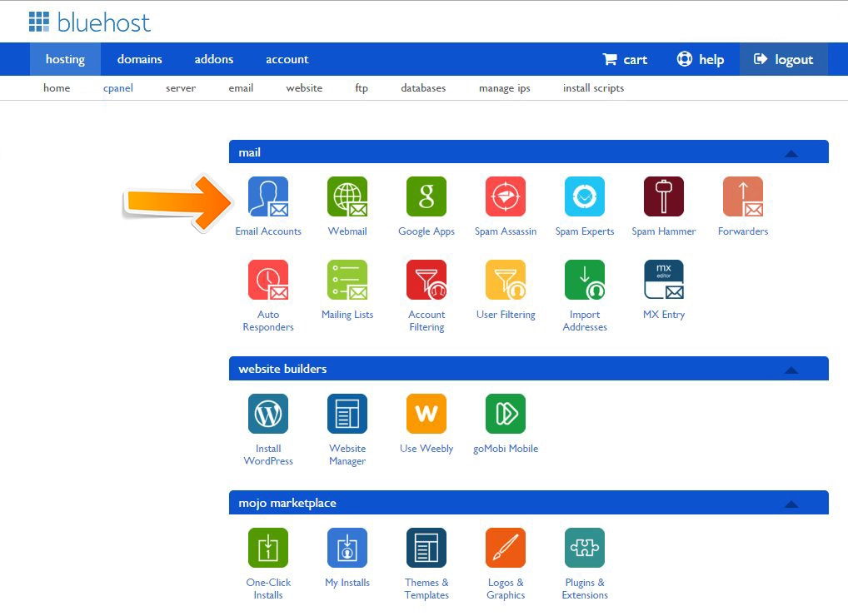This screenshot has width=848, height=616.
Task: Click the mojo marketplace header bar
Action: pyautogui.click(x=528, y=503)
